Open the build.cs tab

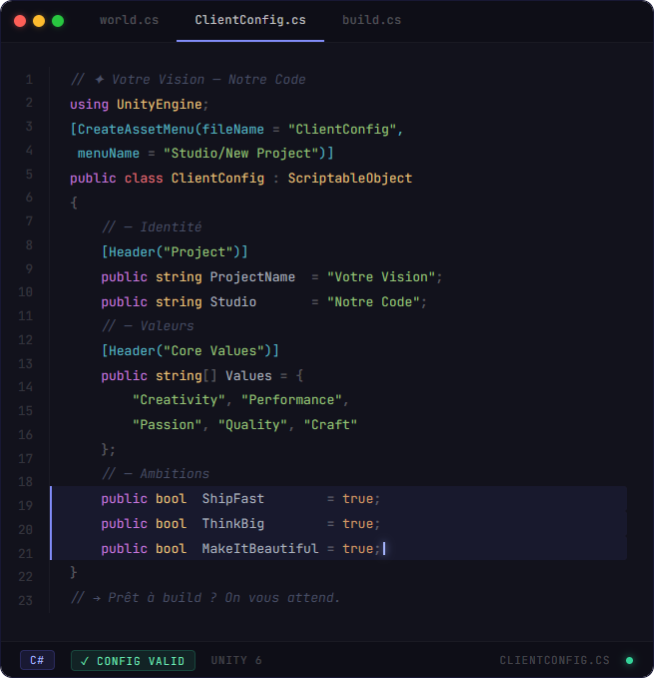(371, 20)
